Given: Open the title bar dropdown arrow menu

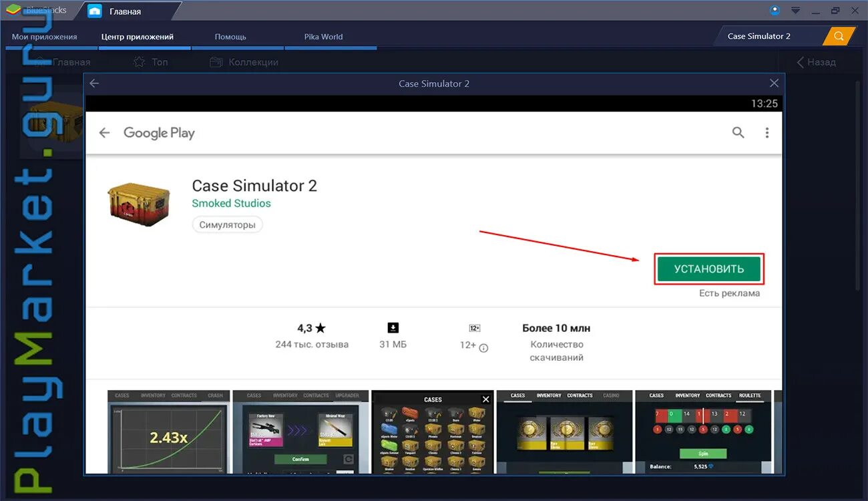Looking at the screenshot, I should pyautogui.click(x=795, y=11).
